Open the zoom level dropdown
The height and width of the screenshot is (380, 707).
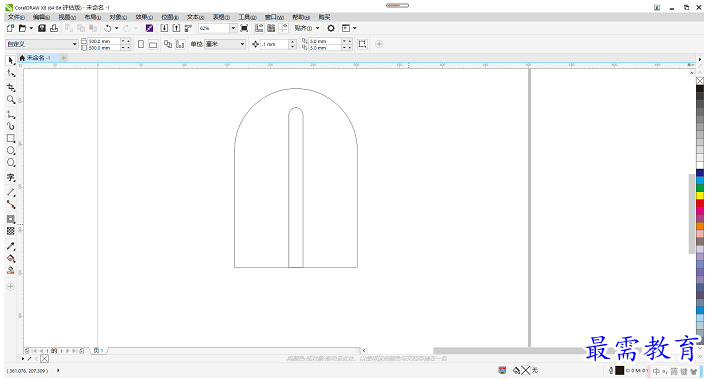click(233, 28)
